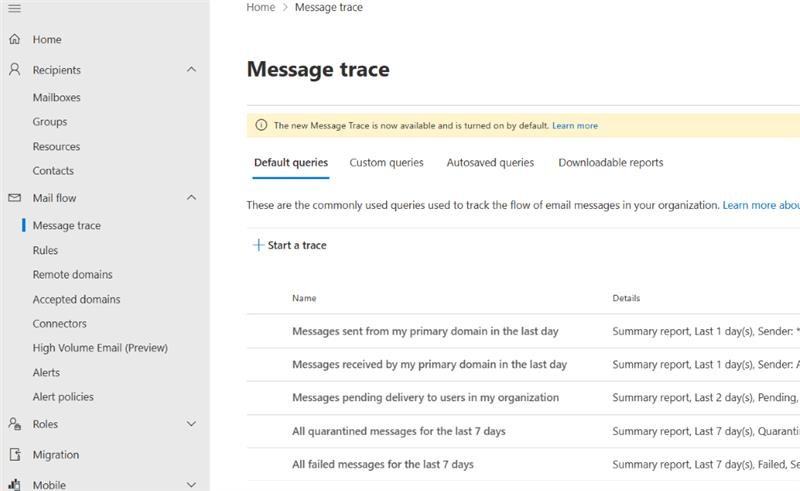Collapse the Mail flow section chevron
The width and height of the screenshot is (800, 491).
point(192,198)
